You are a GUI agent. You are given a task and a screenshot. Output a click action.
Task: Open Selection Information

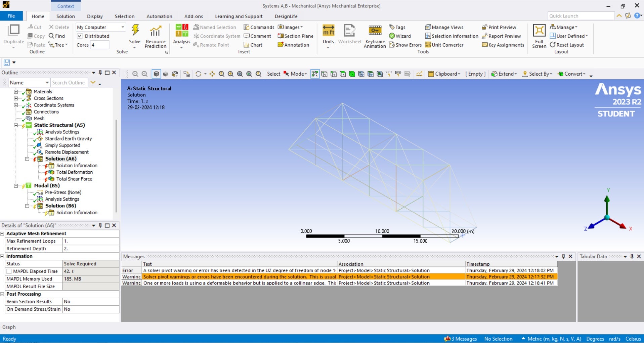(452, 36)
